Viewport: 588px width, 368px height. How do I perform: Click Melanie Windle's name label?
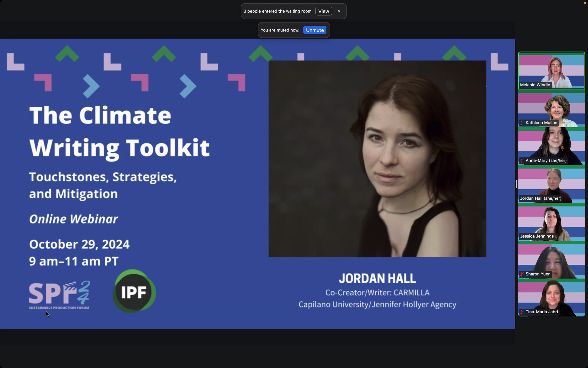point(535,85)
